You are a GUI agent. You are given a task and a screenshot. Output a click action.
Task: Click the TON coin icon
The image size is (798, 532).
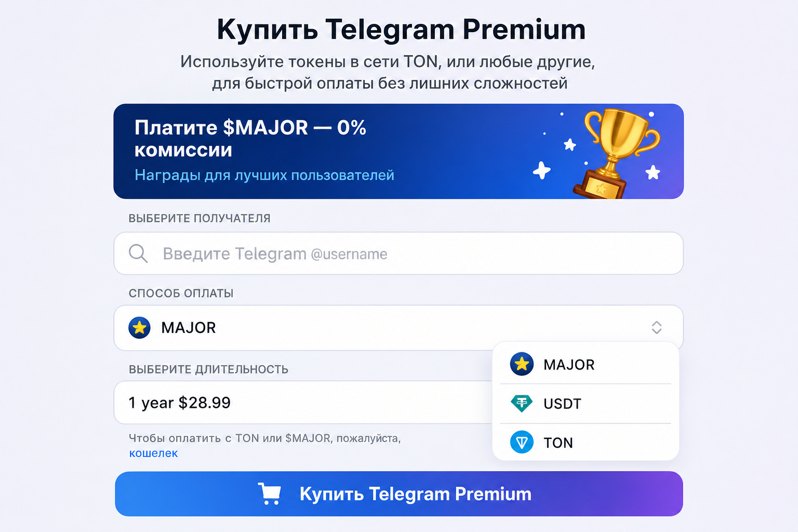pos(522,443)
